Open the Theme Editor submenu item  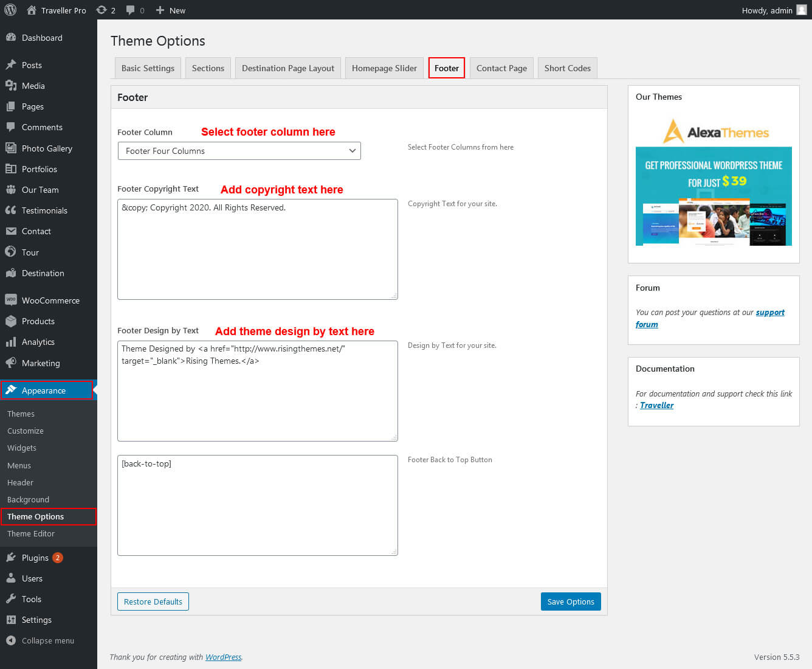coord(31,533)
